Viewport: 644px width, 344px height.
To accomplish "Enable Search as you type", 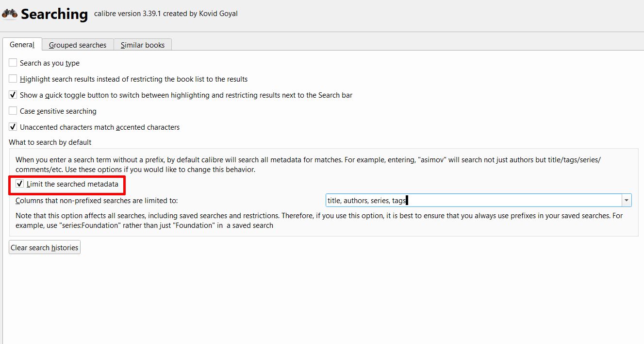I will tap(13, 63).
